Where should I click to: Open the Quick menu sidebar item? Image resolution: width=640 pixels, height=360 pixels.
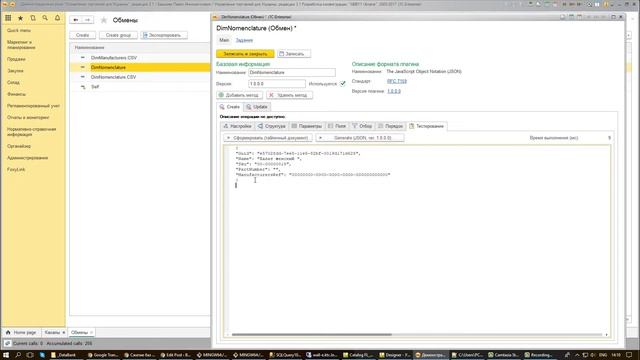pyautogui.click(x=19, y=31)
